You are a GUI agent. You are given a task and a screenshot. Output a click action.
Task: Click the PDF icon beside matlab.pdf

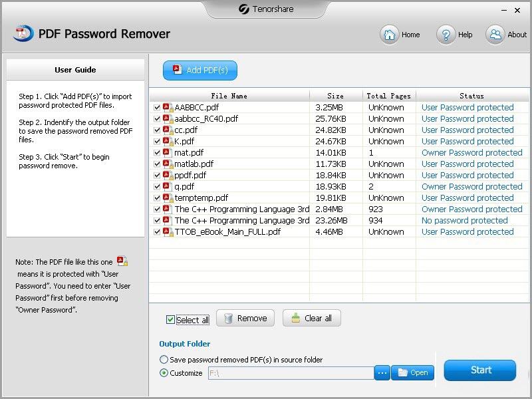166,164
